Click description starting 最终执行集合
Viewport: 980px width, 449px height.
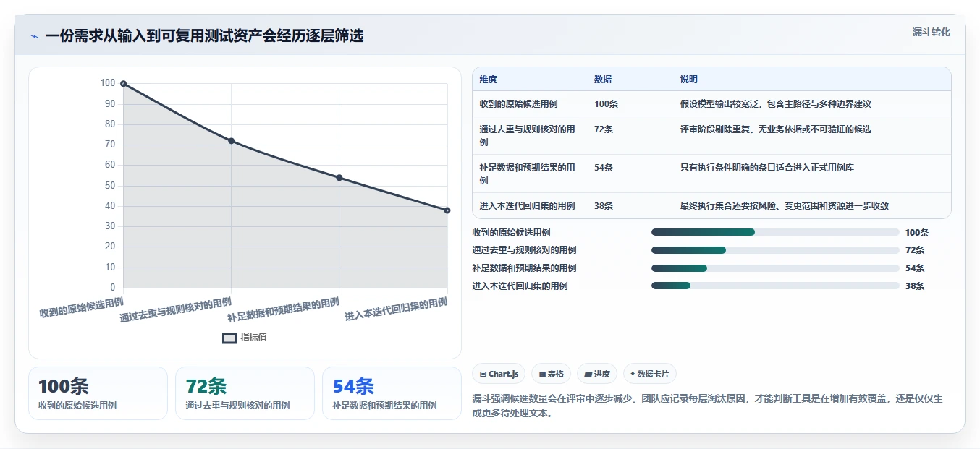tap(785, 206)
